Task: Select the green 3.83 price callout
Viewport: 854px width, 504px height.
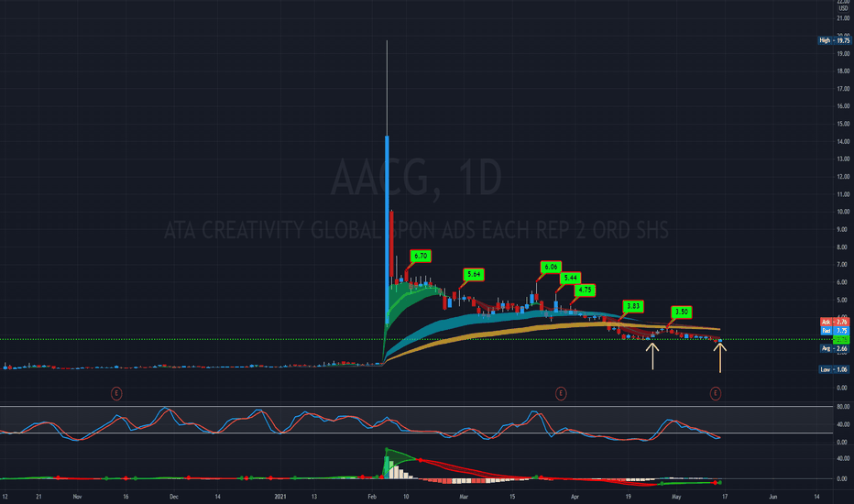Action: point(633,306)
